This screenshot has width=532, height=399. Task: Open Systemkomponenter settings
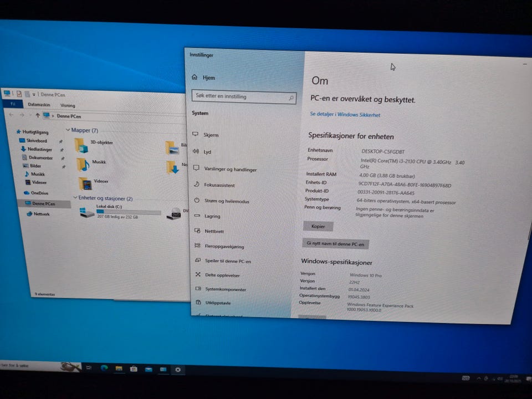click(221, 289)
